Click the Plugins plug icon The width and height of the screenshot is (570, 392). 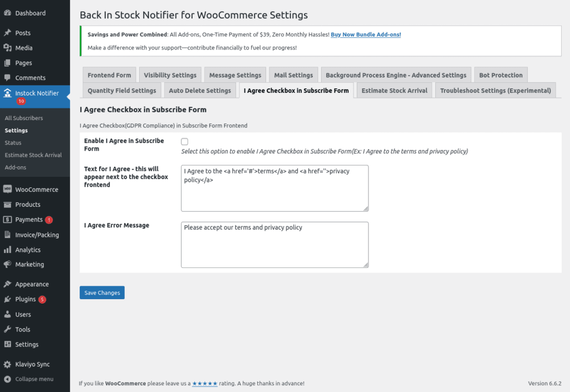tap(7, 299)
